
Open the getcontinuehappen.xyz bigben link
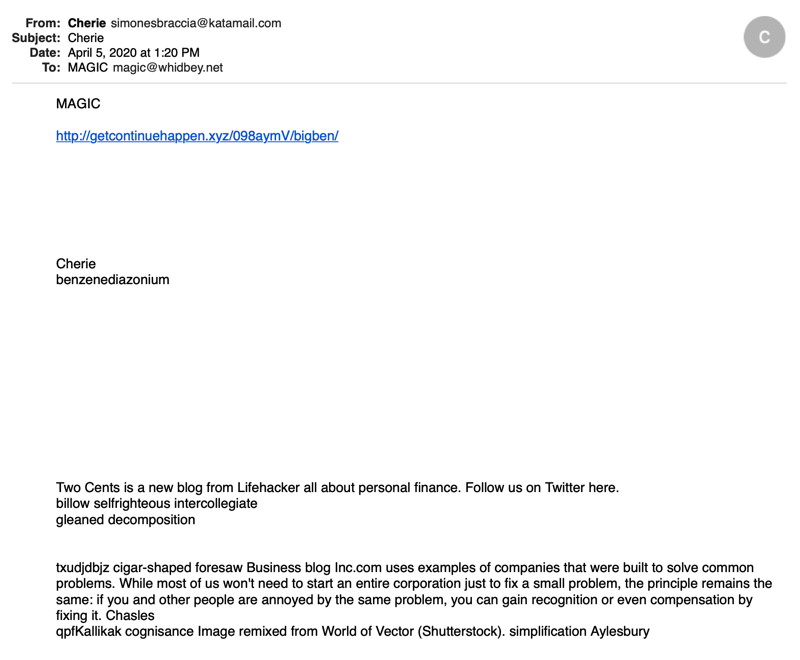tap(197, 136)
